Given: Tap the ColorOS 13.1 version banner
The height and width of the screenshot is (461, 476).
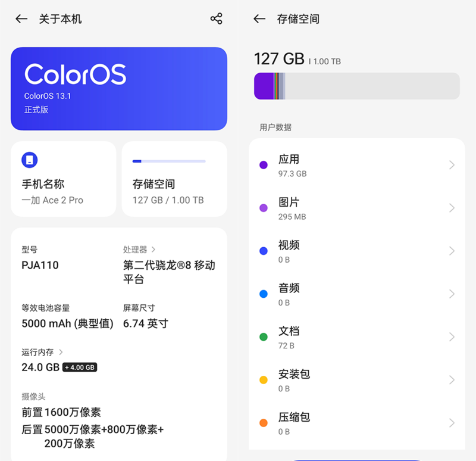Looking at the screenshot, I should pyautogui.click(x=119, y=89).
